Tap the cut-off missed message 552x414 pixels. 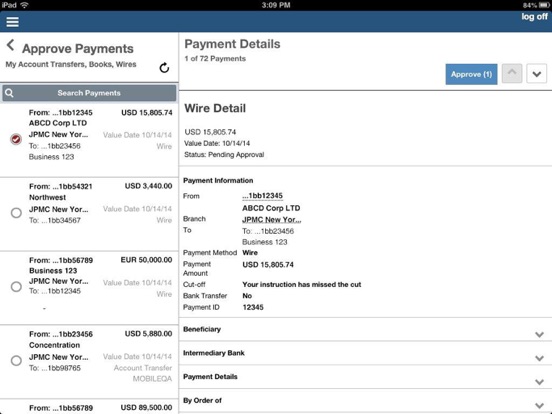[302, 284]
